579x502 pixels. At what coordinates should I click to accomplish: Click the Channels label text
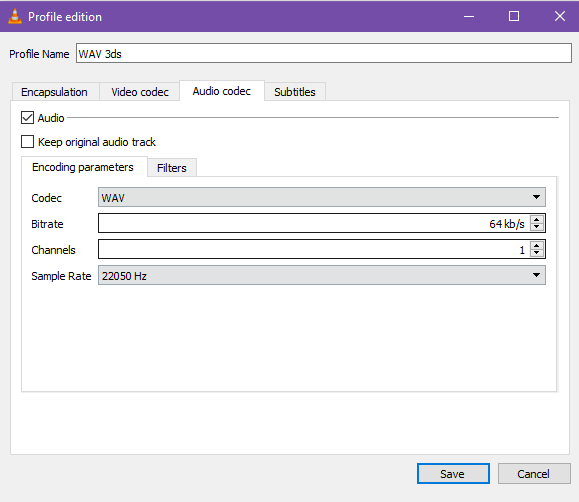click(x=54, y=250)
